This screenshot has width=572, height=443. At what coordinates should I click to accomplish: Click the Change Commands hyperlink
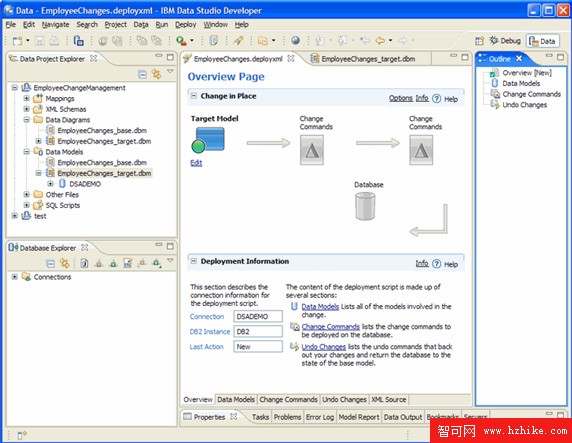coord(331,327)
